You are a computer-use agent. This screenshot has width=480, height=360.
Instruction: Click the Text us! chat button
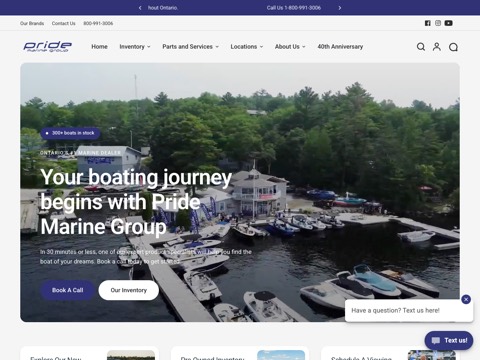click(x=449, y=340)
